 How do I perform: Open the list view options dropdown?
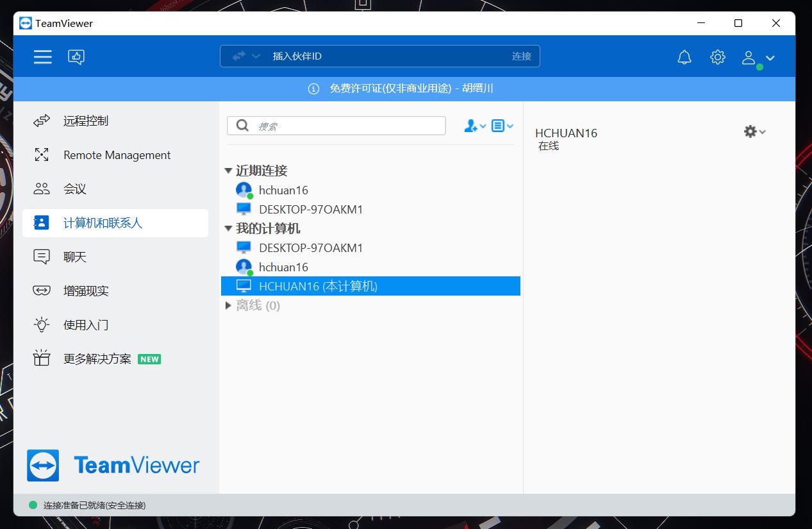tap(502, 126)
